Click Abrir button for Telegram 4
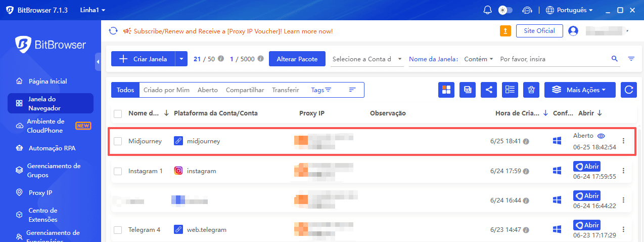Screen dimensions: 644x242 (x=587, y=225)
